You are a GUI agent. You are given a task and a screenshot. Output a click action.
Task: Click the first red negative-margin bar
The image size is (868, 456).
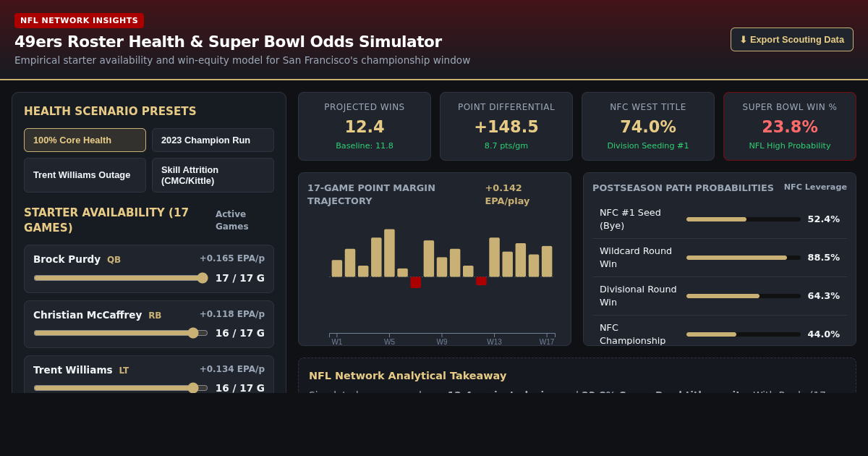tap(415, 282)
